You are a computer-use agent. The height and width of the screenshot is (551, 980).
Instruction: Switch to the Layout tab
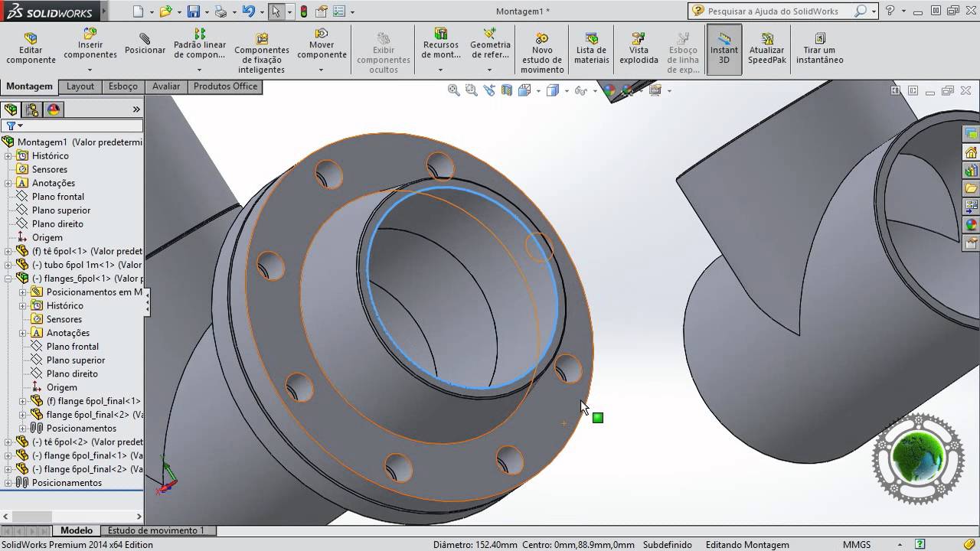point(80,86)
